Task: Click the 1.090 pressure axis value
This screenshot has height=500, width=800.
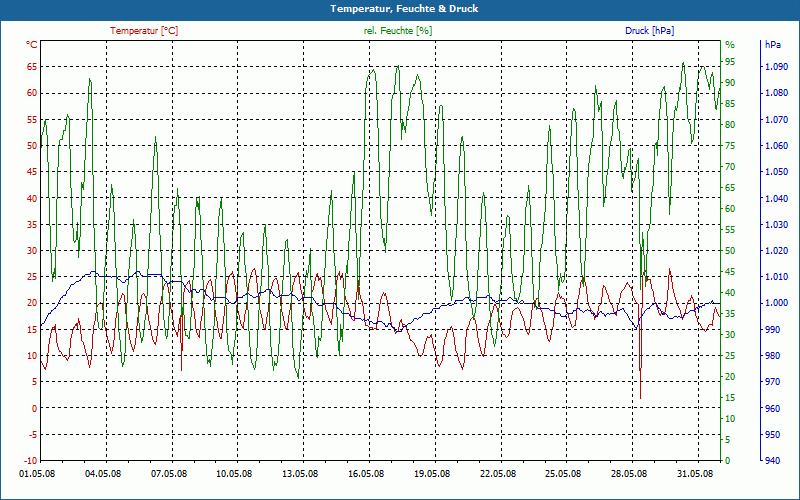Action: (777, 67)
